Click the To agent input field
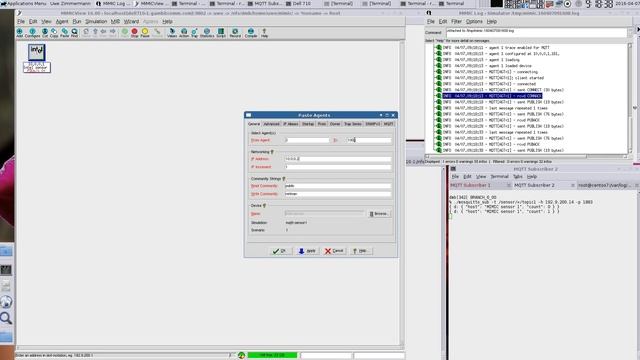Viewport: 640px width, 360px height. pos(369,140)
